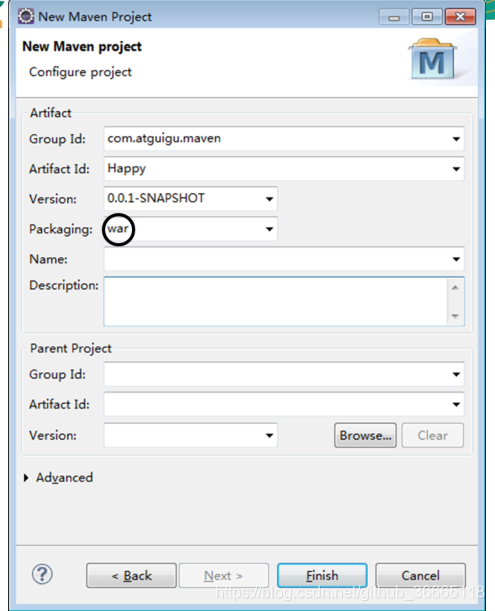Open the artifact Artifact Id dropdown arrow

point(456,169)
